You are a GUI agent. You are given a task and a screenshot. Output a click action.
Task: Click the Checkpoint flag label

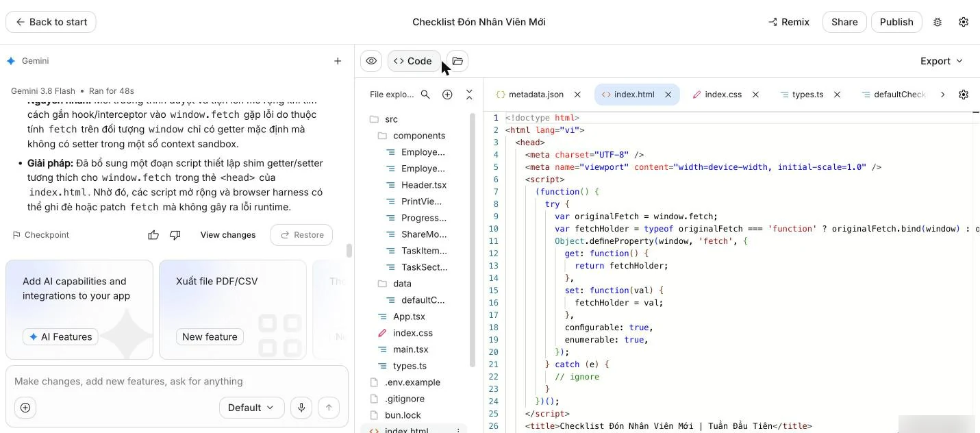coord(40,235)
